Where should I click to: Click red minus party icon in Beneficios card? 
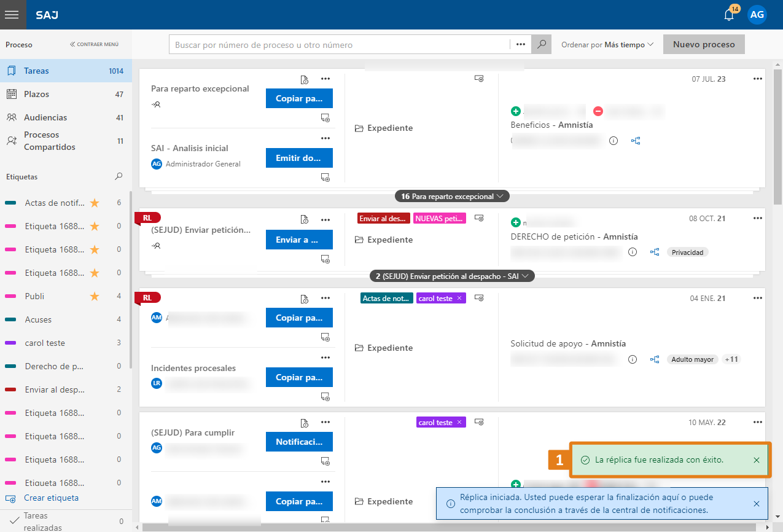(598, 111)
